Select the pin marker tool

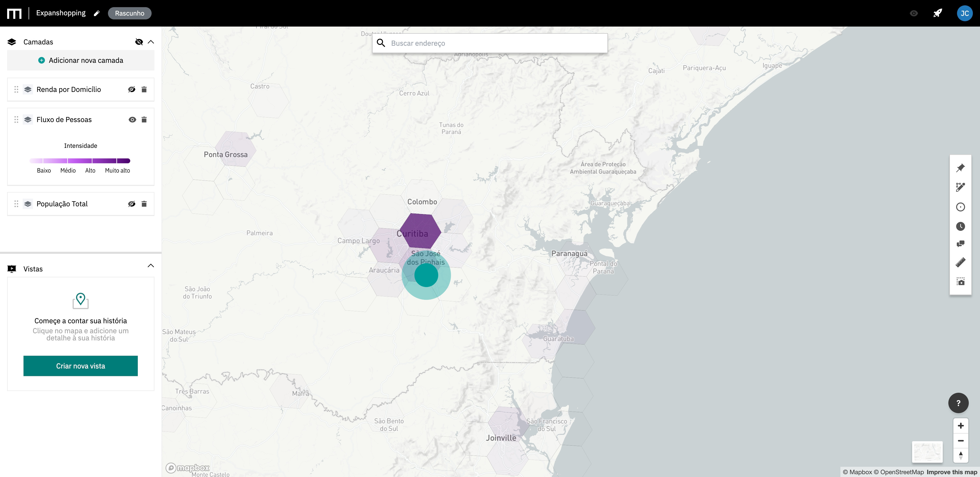[960, 168]
